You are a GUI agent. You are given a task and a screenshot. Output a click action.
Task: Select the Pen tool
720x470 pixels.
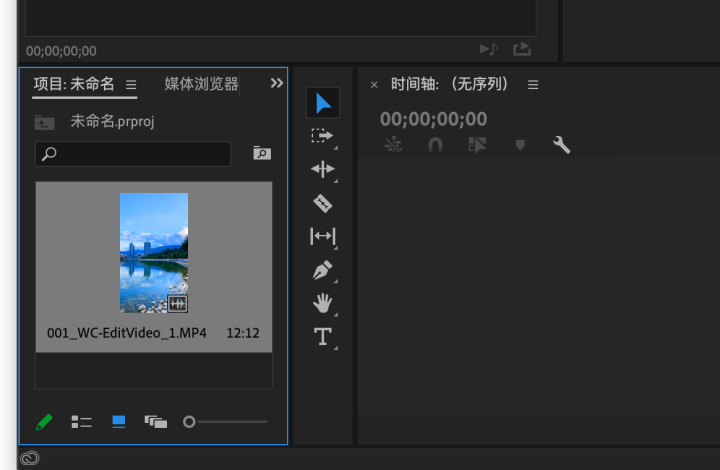point(322,270)
